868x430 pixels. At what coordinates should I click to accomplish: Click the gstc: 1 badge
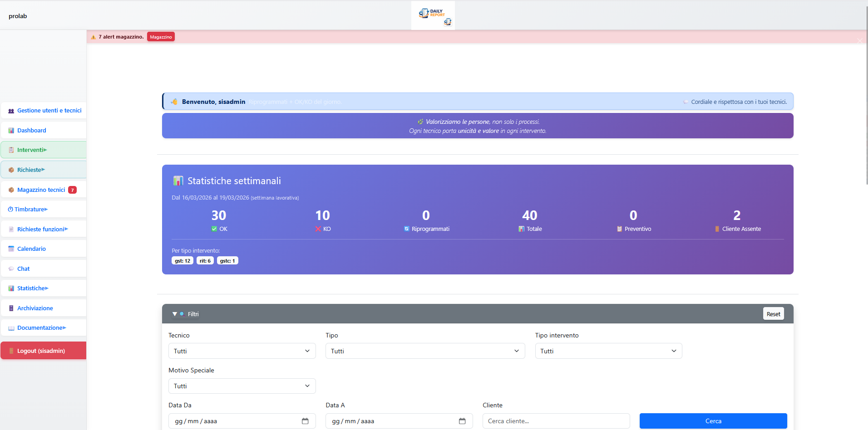click(227, 261)
